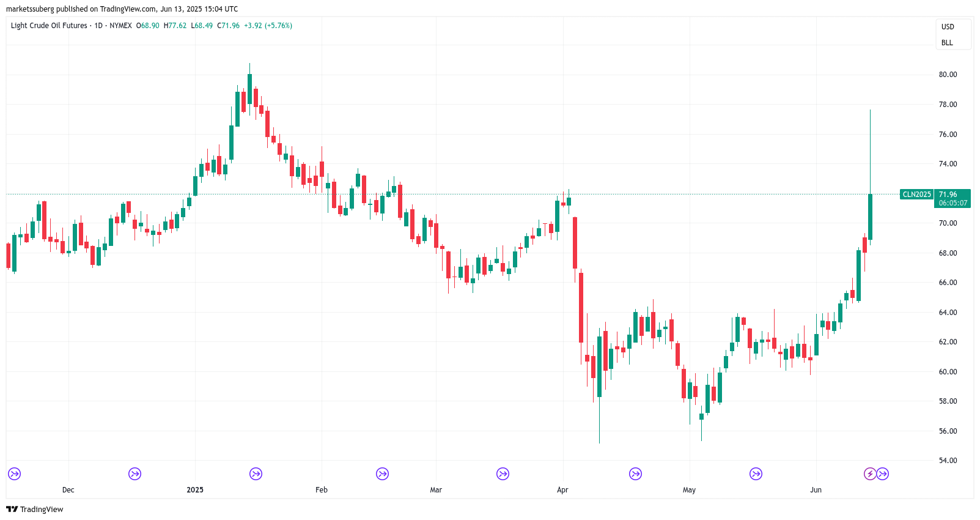980x520 pixels.
Task: Click the contract roll marker between 2025 and Feb
Action: pos(256,474)
